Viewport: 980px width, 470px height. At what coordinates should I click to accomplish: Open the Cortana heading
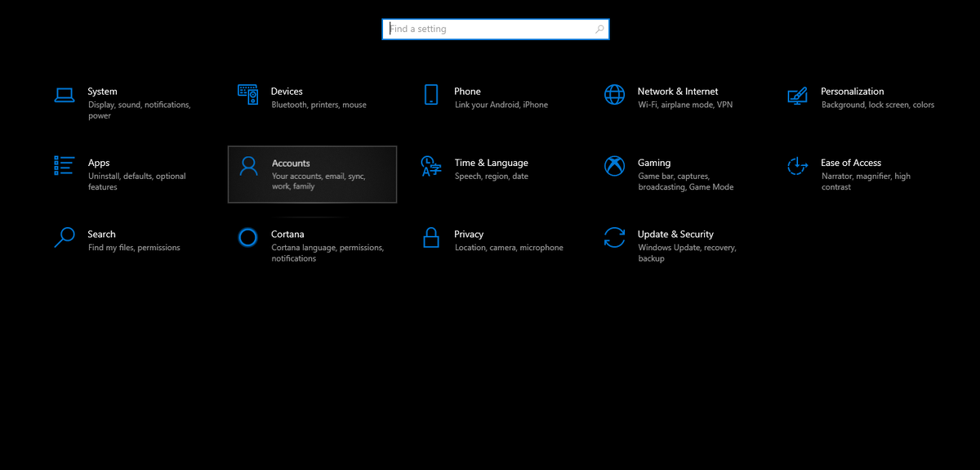click(x=287, y=234)
